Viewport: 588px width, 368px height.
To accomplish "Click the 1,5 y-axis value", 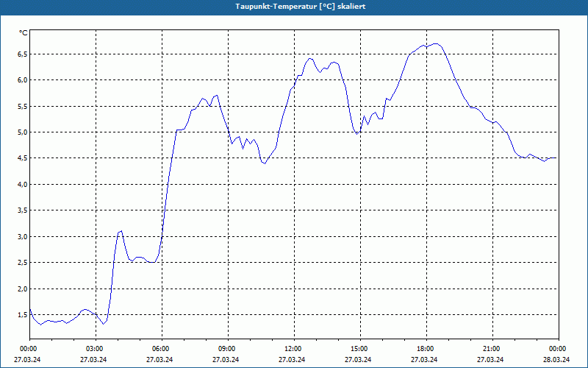I will click(x=23, y=315).
